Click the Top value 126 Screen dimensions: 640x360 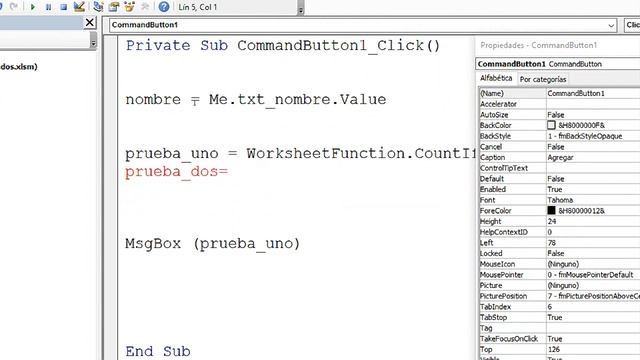pyautogui.click(x=554, y=349)
